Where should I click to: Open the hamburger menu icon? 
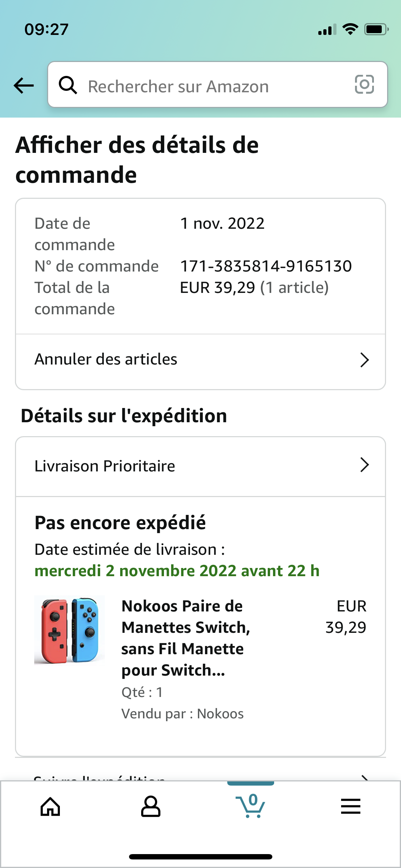[x=351, y=806]
